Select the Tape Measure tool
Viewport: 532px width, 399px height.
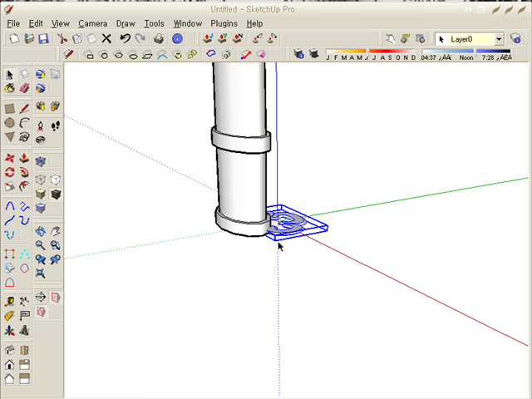coord(9,302)
